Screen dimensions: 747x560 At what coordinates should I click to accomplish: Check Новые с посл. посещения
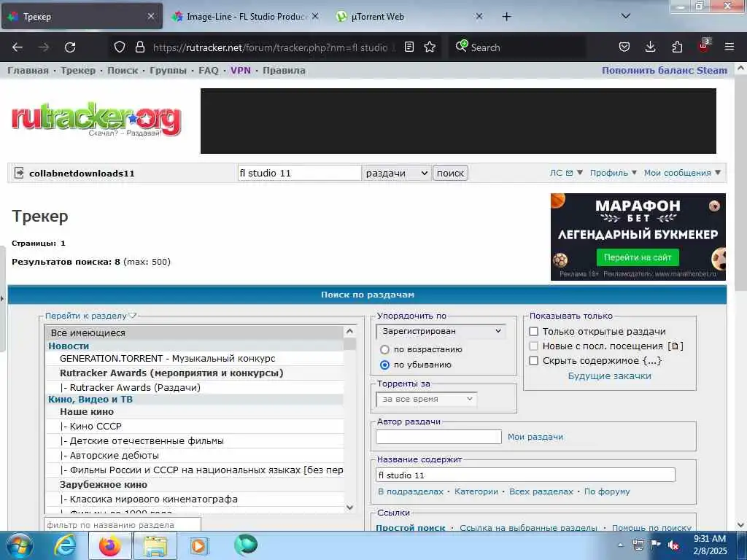coord(534,346)
